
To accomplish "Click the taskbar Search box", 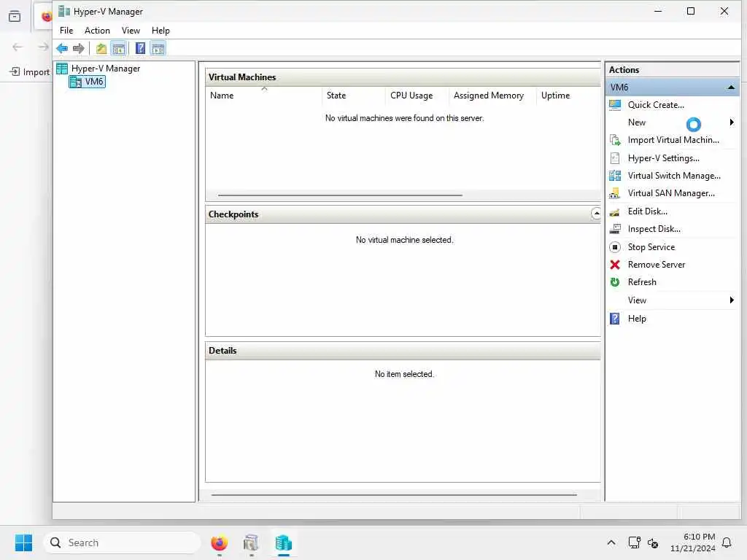I will [x=122, y=542].
